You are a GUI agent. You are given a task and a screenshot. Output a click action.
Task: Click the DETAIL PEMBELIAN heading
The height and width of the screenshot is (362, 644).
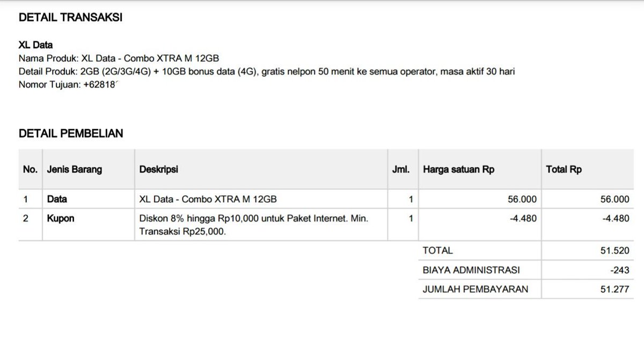coord(71,134)
